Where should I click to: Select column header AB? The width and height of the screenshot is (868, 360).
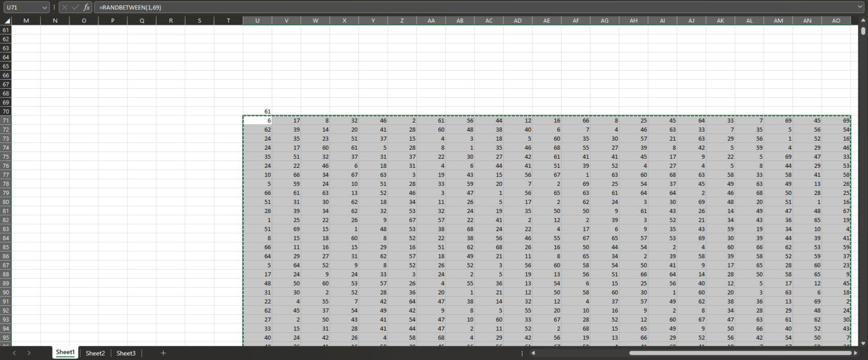(x=460, y=20)
